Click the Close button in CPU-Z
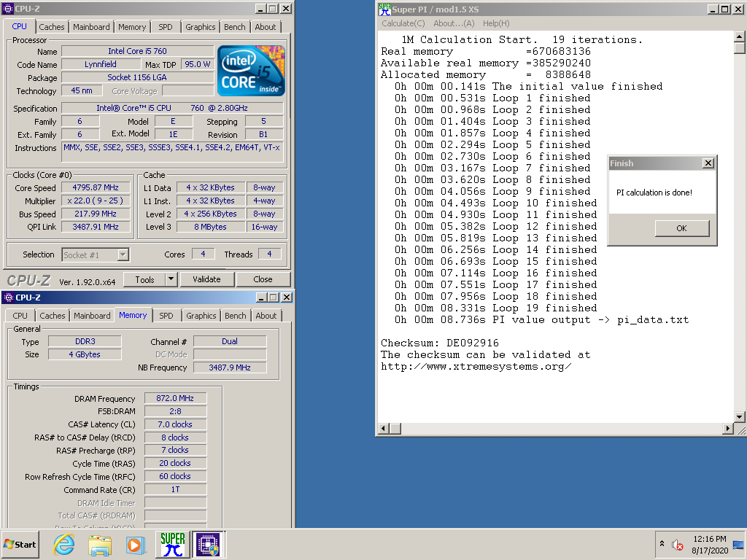Image resolution: width=747 pixels, height=560 pixels. point(263,279)
